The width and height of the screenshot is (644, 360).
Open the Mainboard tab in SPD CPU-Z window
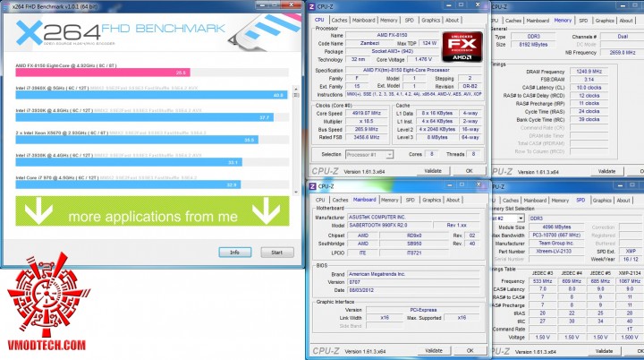pos(535,201)
